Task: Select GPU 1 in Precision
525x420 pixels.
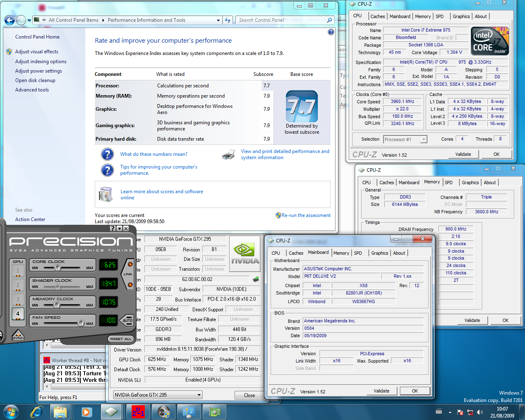Action: 18,271
